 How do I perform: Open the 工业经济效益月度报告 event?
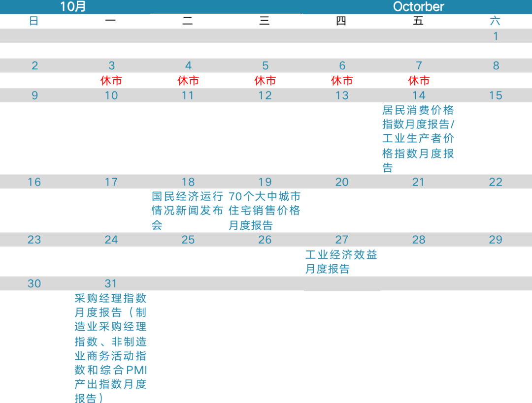coord(341,262)
